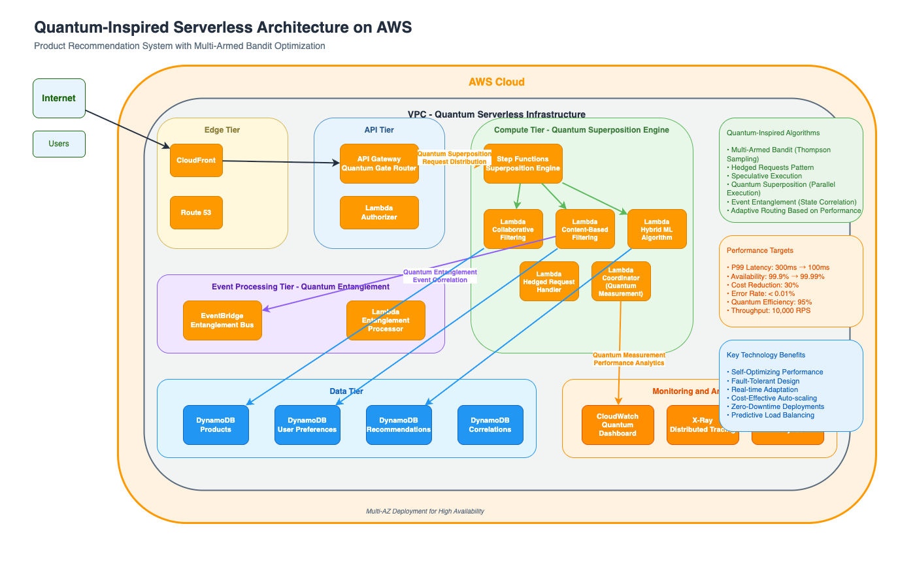Screen dimensions: 915x588
Task: Click the API Gateway Quantum Gate Router node
Action: (379, 163)
